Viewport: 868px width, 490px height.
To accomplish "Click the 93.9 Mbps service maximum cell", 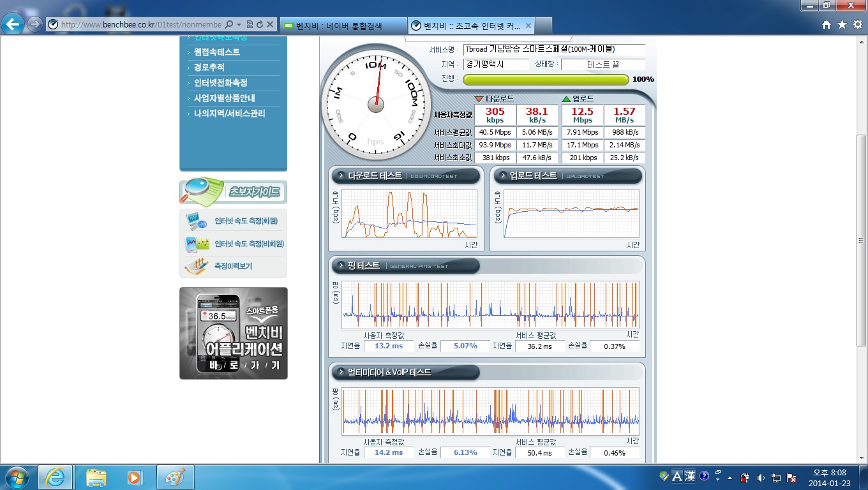I will [495, 145].
